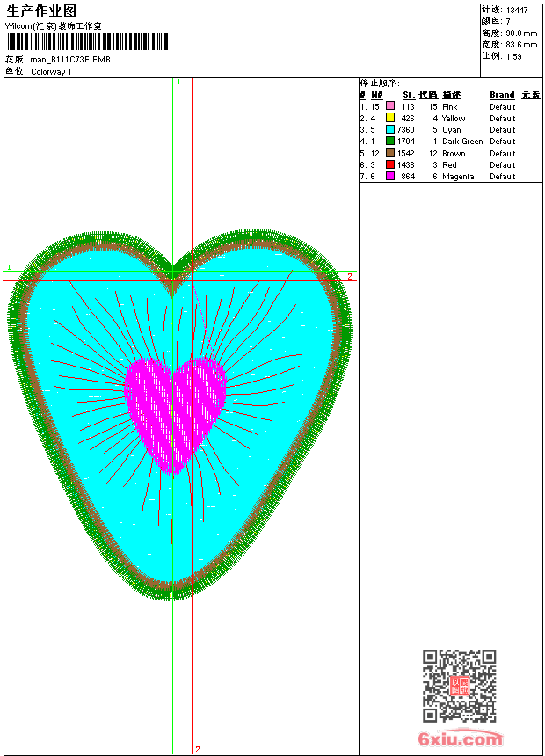Click the QR code image

(459, 686)
